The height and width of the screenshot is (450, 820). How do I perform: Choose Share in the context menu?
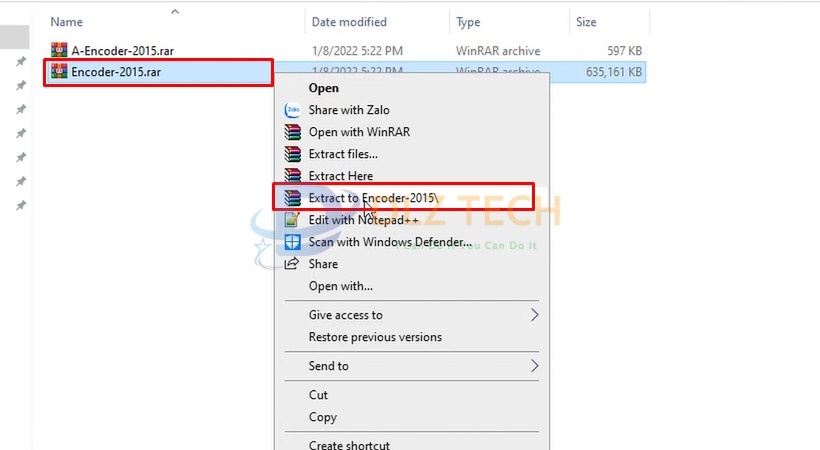point(323,264)
